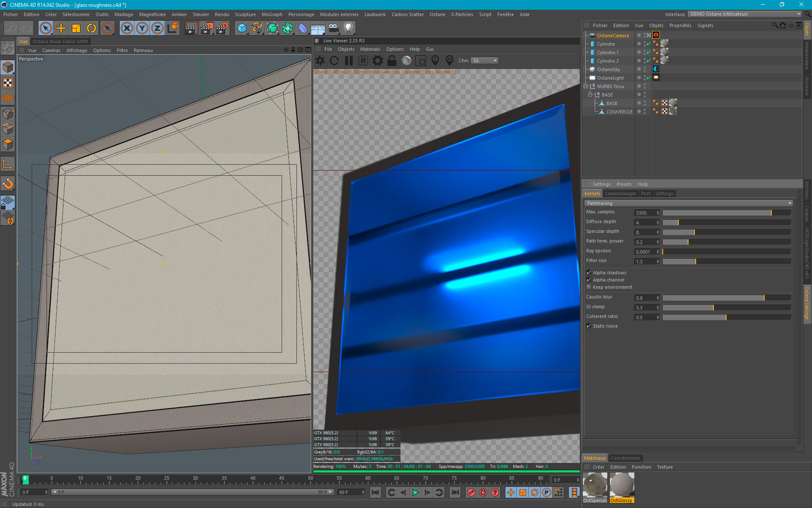Add a Cube primitive object
812x508 pixels.
(242, 28)
